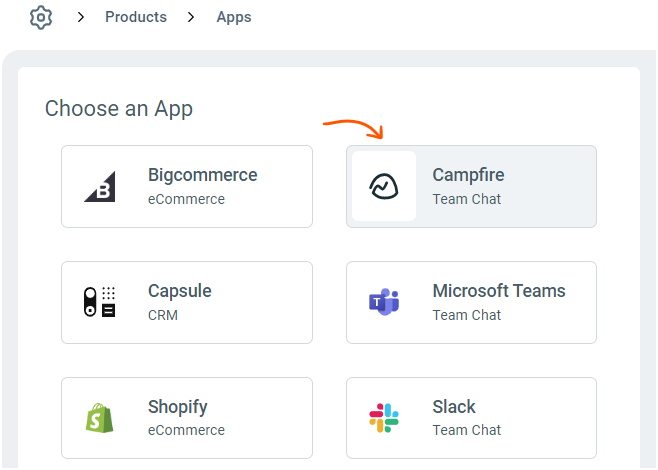Click the Campfire logo icon
Screen dimensions: 658x470
[x=384, y=186]
